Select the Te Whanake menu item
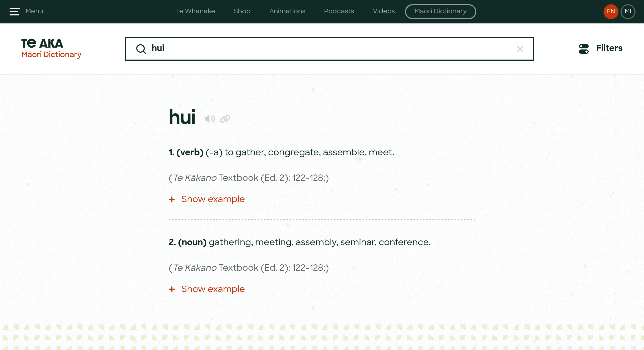 point(195,12)
